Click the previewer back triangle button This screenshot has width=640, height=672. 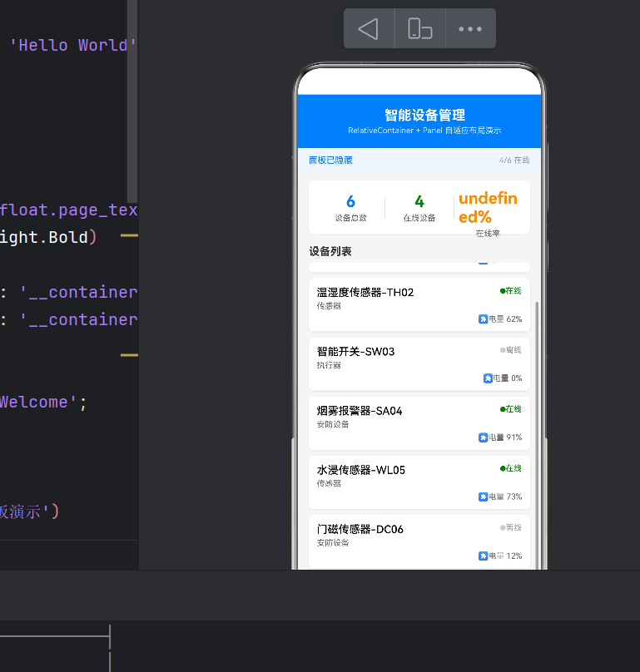[x=369, y=29]
